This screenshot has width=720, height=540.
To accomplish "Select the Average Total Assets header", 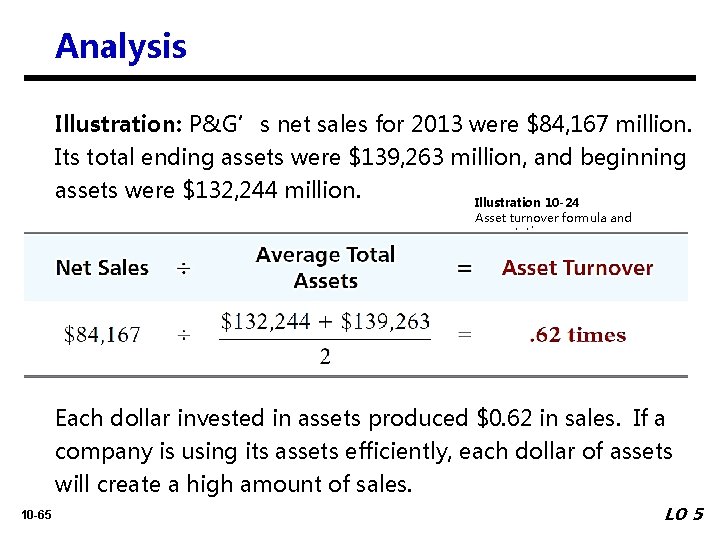I will (326, 267).
